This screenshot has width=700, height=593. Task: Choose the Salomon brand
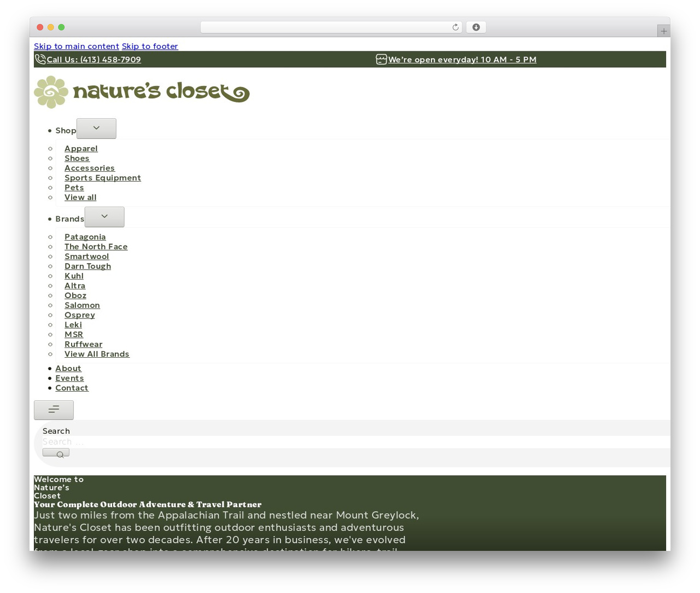(x=82, y=305)
